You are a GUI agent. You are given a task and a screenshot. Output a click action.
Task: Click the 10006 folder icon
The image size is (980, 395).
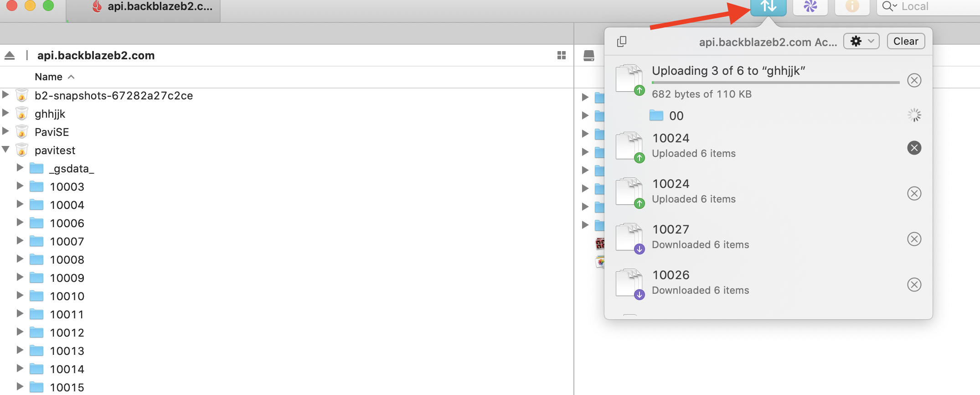click(x=36, y=223)
